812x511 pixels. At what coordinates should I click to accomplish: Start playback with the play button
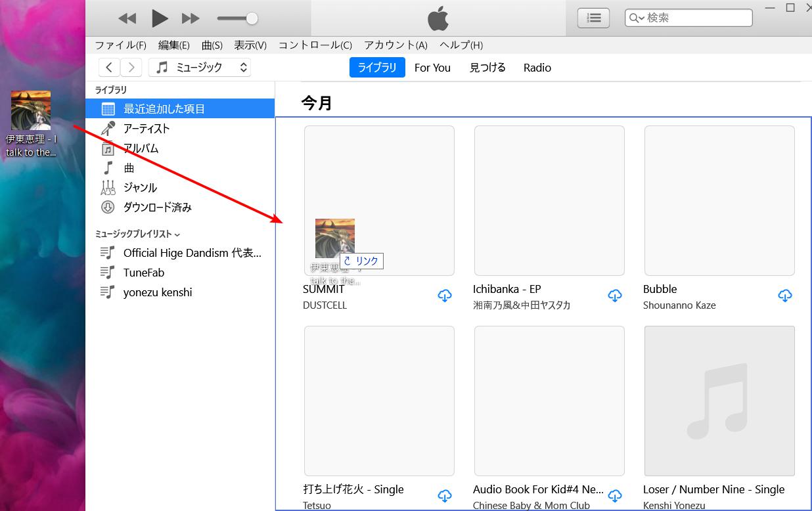tap(160, 18)
